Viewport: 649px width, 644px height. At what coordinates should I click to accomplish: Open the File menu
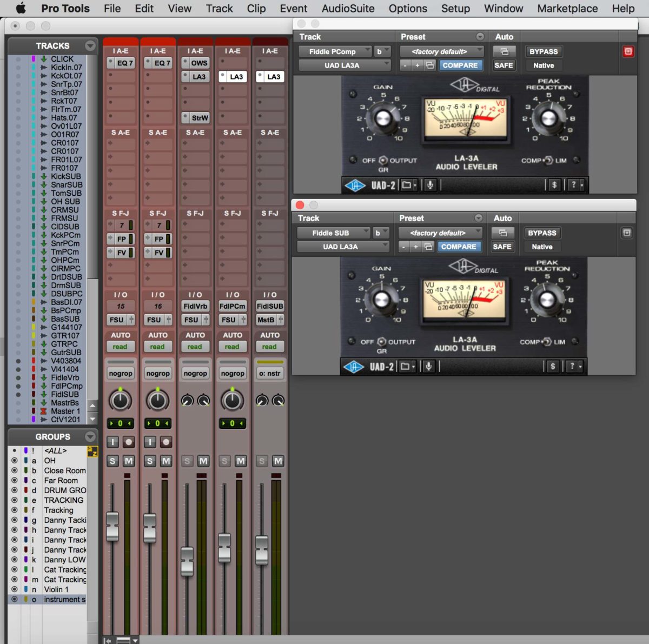[112, 8]
